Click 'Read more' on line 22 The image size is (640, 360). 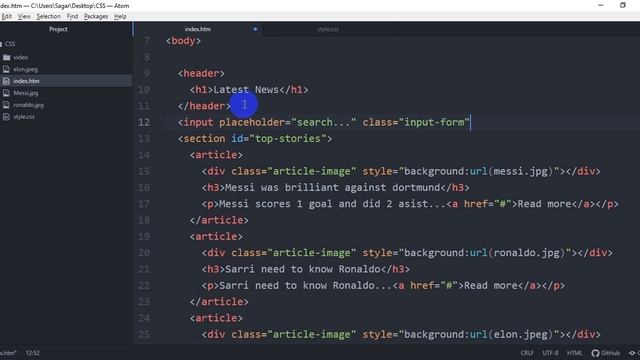tap(491, 285)
